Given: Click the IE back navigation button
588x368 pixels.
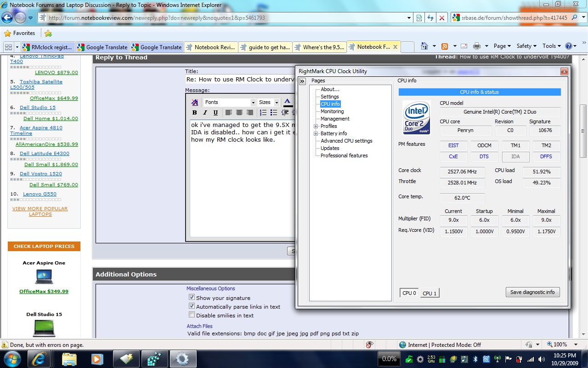Looking at the screenshot, I should click(x=7, y=18).
